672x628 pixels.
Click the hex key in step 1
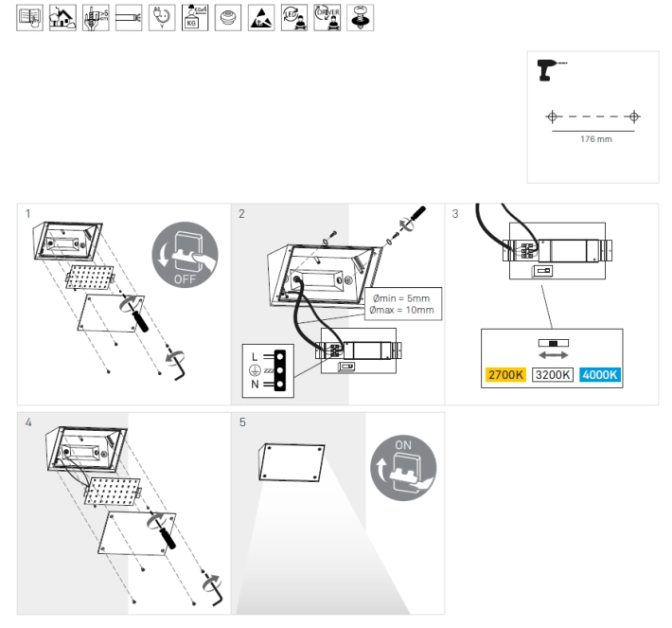[x=177, y=364]
